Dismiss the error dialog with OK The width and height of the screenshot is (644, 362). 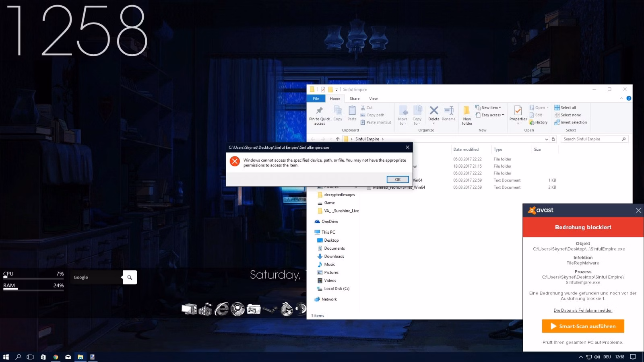click(x=398, y=179)
